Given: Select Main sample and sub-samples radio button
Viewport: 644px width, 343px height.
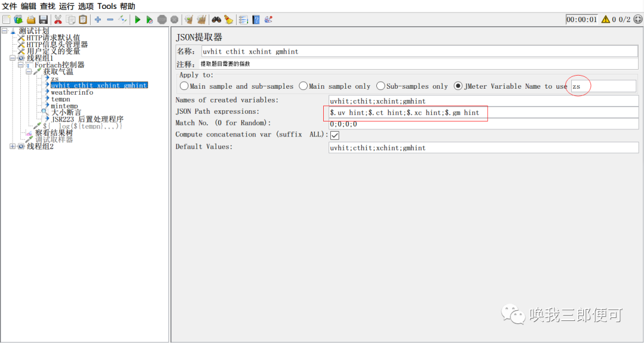Looking at the screenshot, I should [x=184, y=86].
